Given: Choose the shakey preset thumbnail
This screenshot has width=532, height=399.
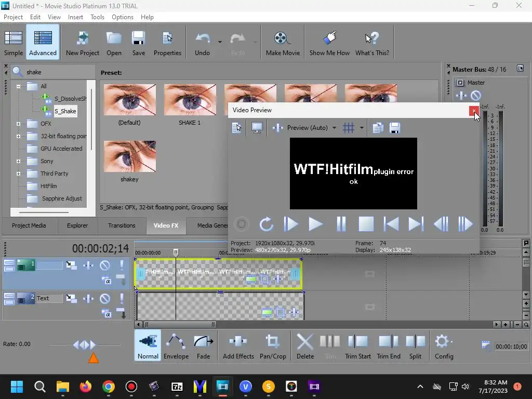Looking at the screenshot, I should (129, 156).
